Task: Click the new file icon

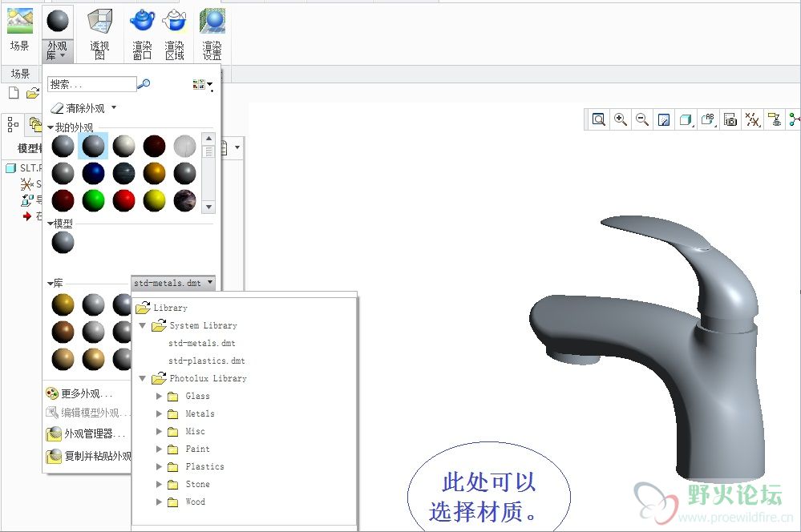Action: (14, 93)
